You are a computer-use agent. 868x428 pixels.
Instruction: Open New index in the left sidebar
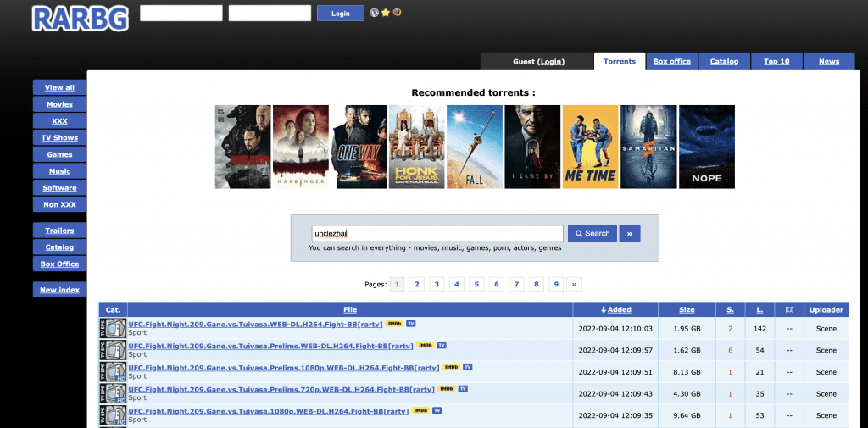coord(59,290)
